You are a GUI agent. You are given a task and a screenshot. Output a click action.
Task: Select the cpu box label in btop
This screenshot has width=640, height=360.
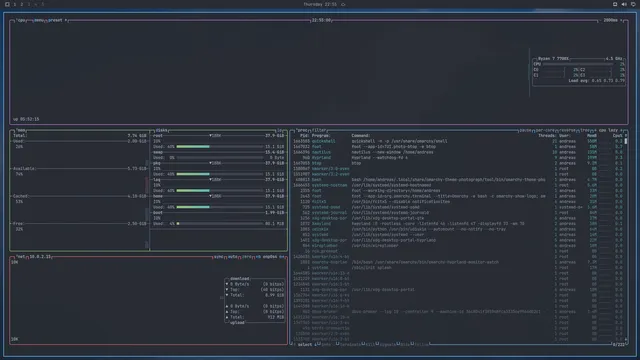(x=22, y=20)
